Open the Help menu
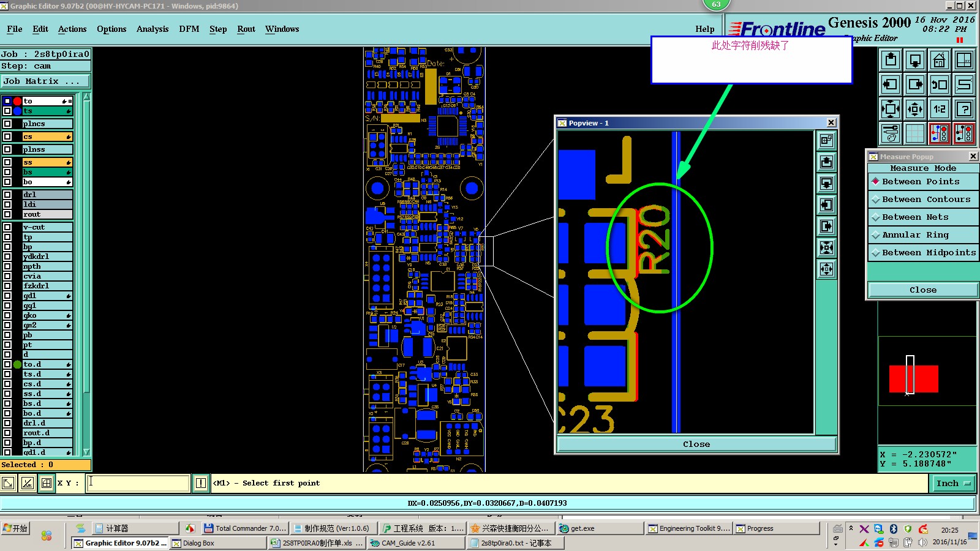The image size is (980, 551). [x=705, y=29]
